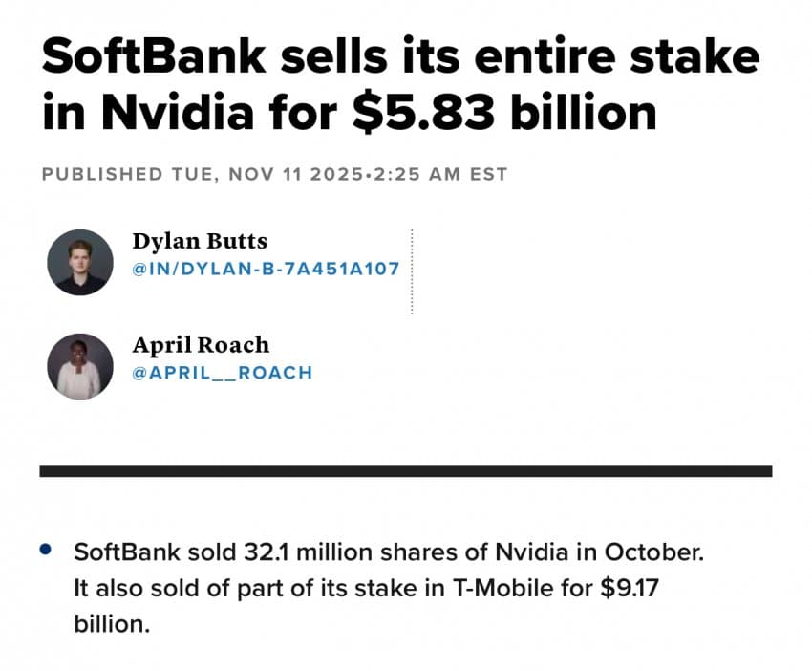Open the April Roach author name link
Viewport: 812px width, 671px height.
tap(201, 345)
